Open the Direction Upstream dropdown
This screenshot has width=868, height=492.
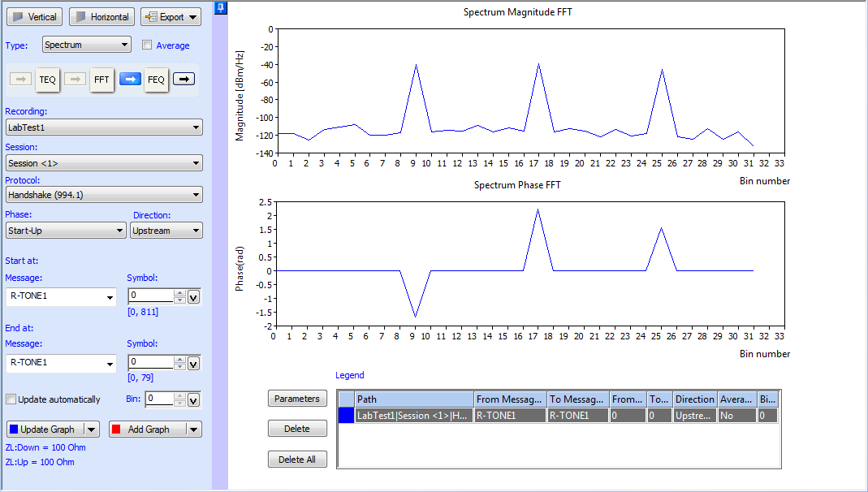(x=166, y=231)
